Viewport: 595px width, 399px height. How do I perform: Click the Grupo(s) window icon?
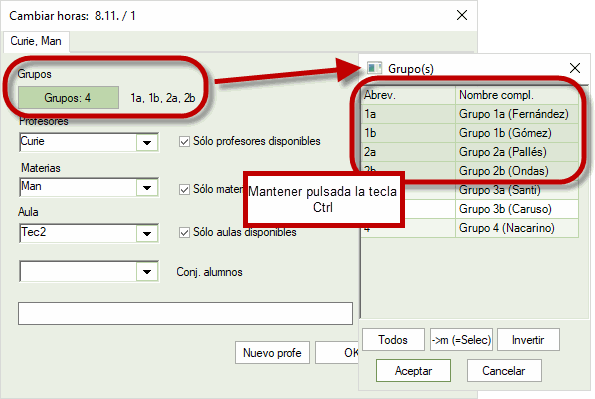[x=374, y=68]
